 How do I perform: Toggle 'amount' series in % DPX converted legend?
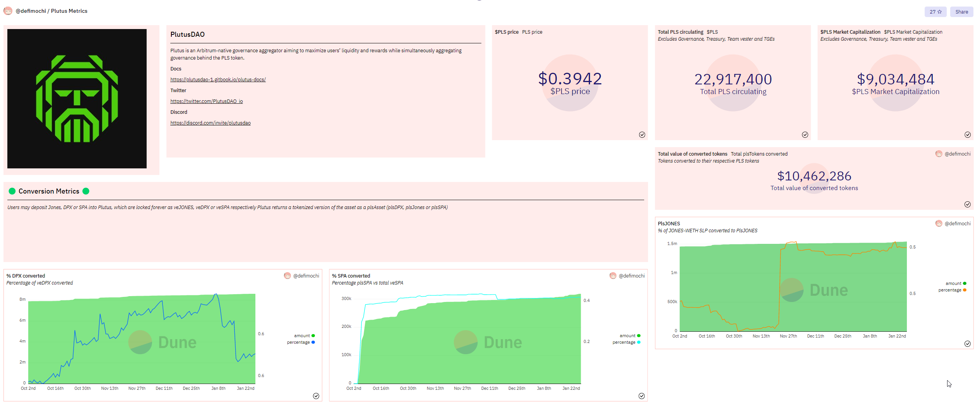tap(304, 336)
